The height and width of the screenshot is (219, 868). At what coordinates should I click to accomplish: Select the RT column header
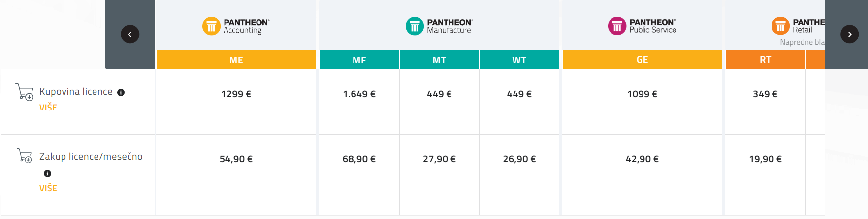click(765, 60)
